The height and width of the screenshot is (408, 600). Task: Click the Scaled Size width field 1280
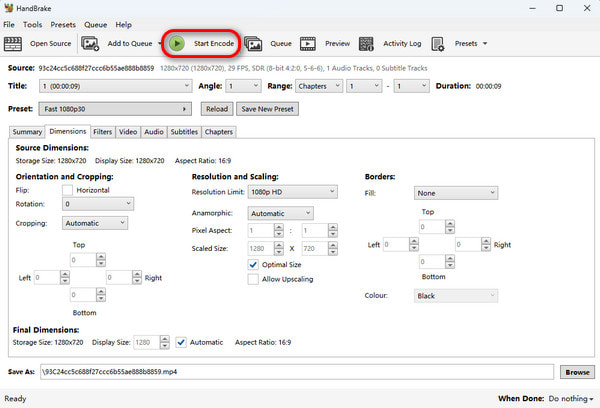[x=261, y=248]
